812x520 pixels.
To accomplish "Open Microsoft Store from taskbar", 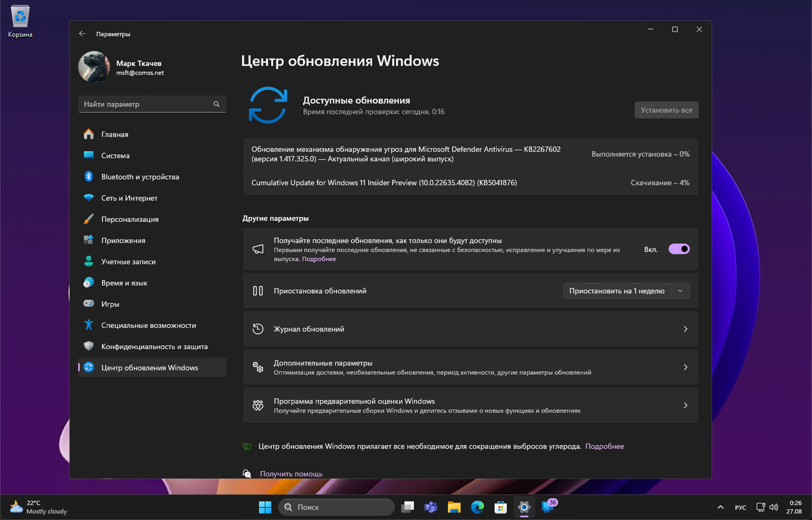I will (501, 507).
